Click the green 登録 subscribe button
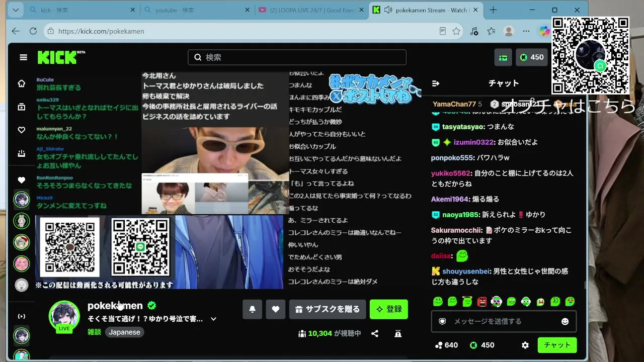Screen dimensions: 644x362 click(x=389, y=309)
